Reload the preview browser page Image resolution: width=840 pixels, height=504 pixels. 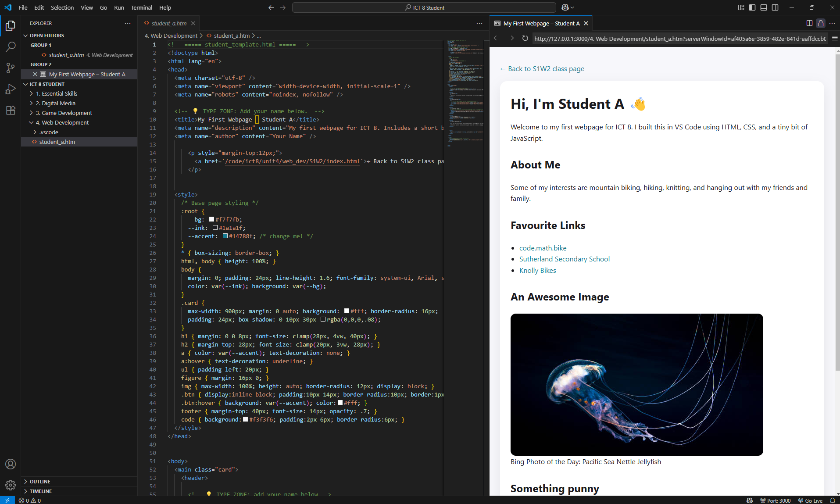[x=525, y=39]
